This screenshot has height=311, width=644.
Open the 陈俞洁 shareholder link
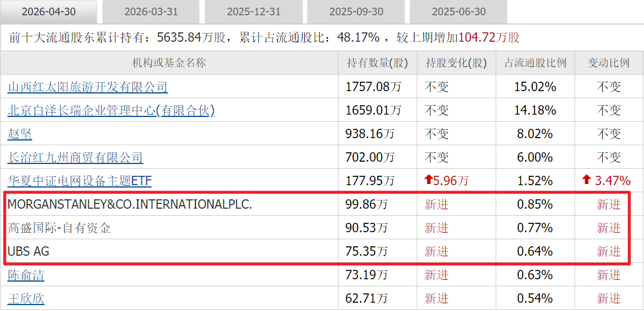coord(26,275)
